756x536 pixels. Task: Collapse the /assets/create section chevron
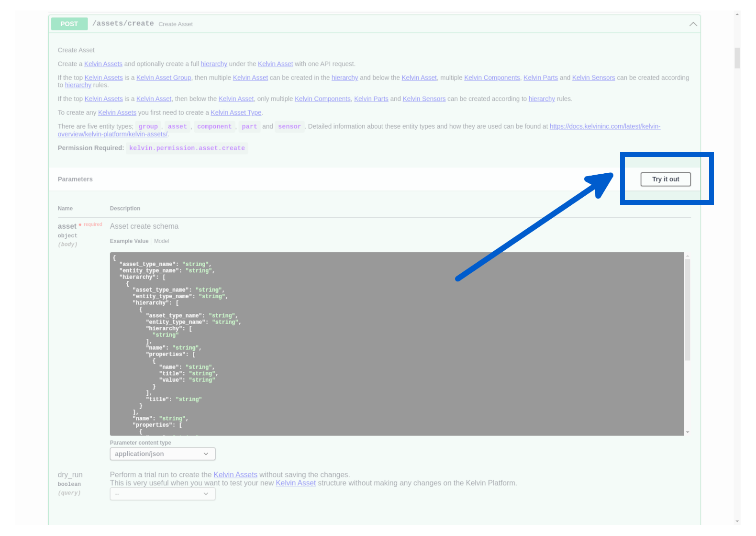click(692, 24)
